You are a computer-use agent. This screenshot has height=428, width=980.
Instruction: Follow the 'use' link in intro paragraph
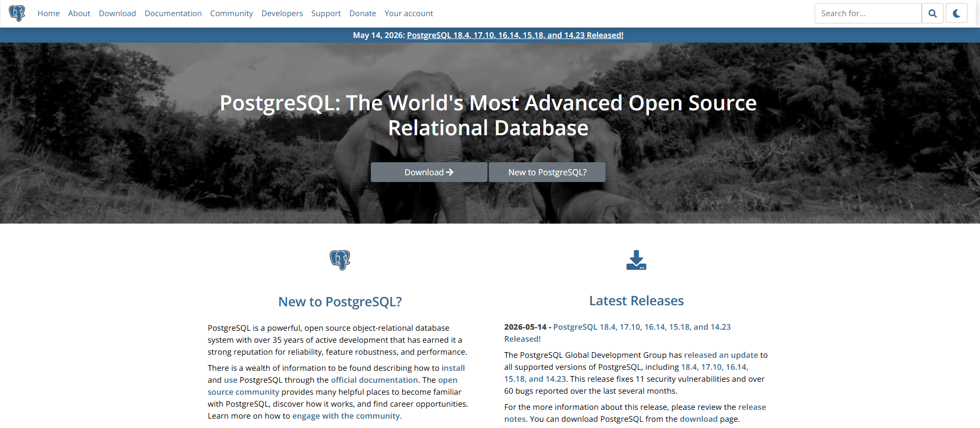230,380
